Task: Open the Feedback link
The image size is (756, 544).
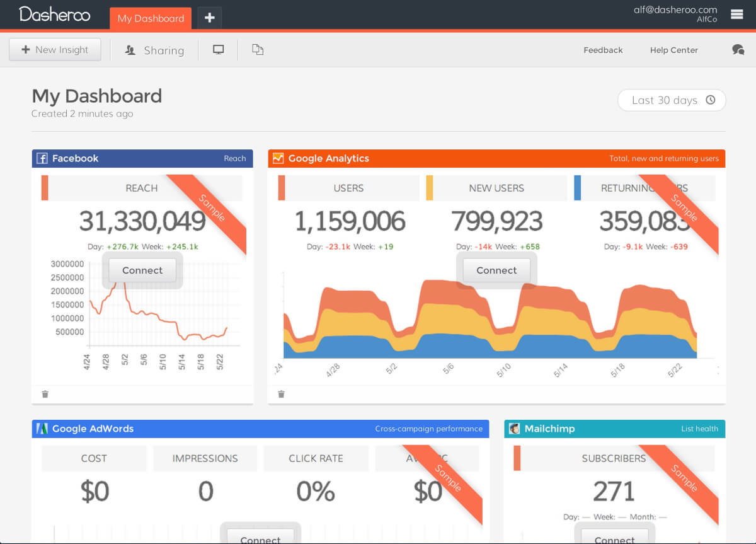Action: (603, 50)
